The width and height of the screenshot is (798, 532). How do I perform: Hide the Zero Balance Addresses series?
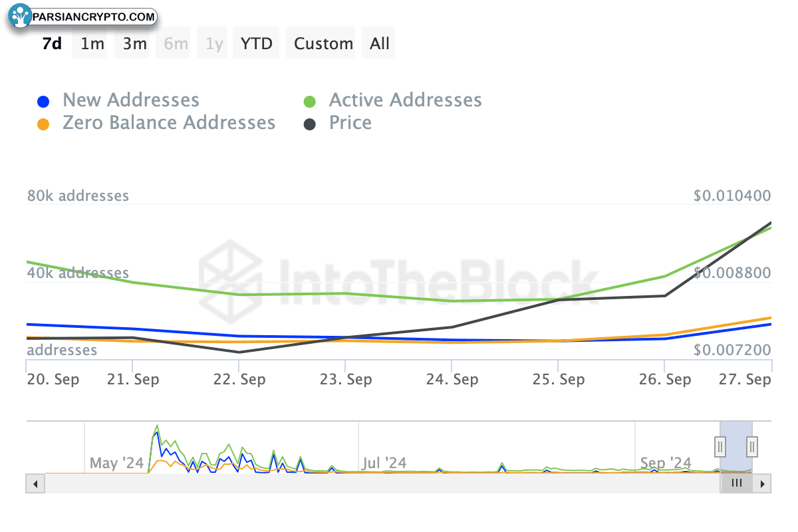tap(168, 123)
